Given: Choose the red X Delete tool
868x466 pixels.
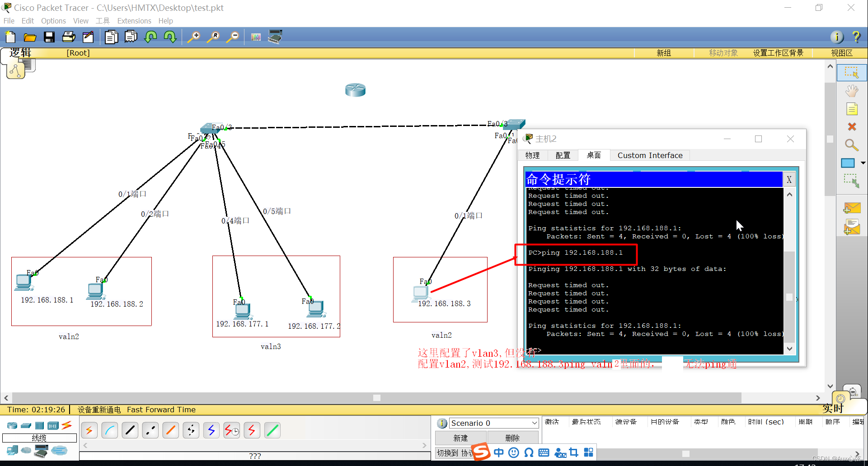Looking at the screenshot, I should (x=852, y=127).
